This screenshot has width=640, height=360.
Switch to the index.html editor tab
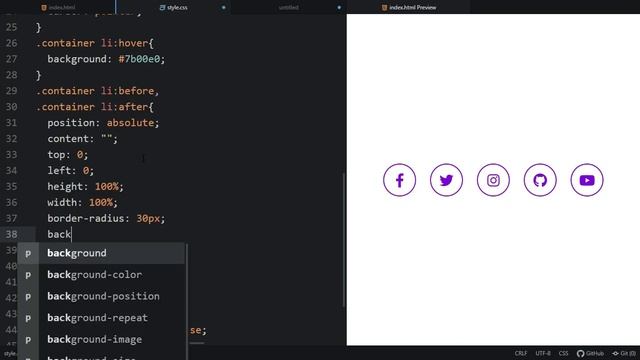[58, 7]
